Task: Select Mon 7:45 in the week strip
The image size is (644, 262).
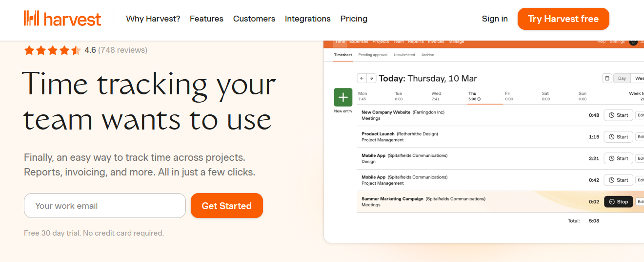Action: (x=362, y=96)
